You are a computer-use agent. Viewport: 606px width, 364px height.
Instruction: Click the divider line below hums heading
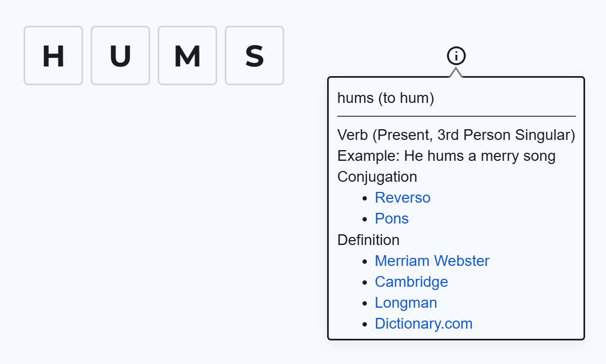click(456, 115)
